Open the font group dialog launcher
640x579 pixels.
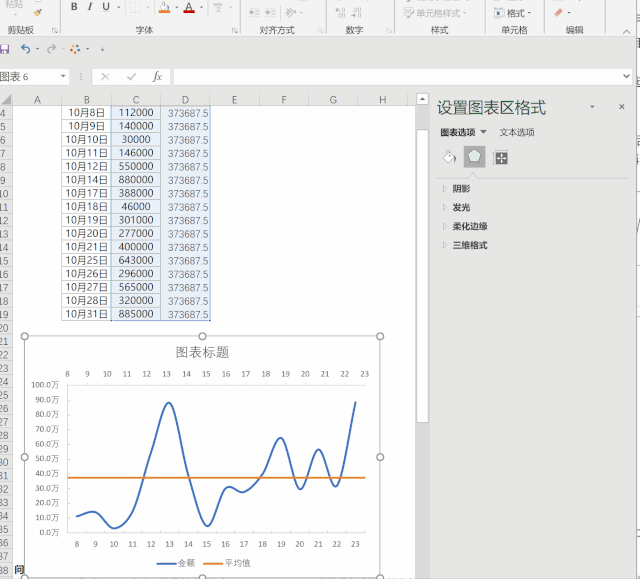[235, 30]
